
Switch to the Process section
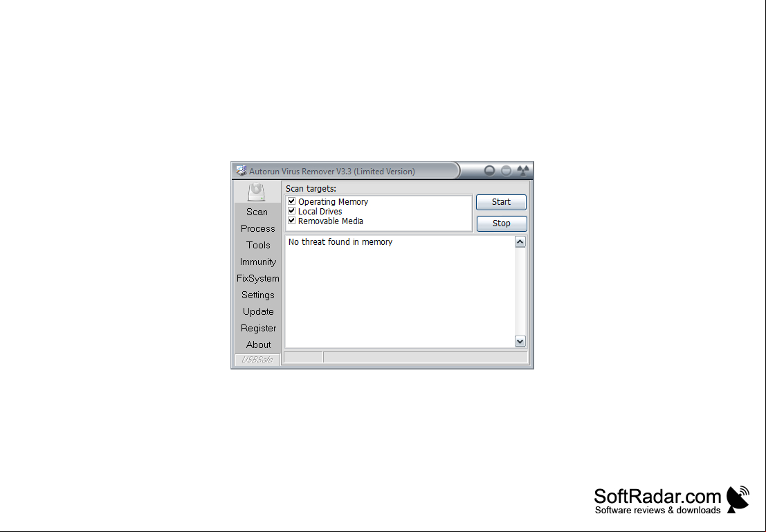[258, 228]
